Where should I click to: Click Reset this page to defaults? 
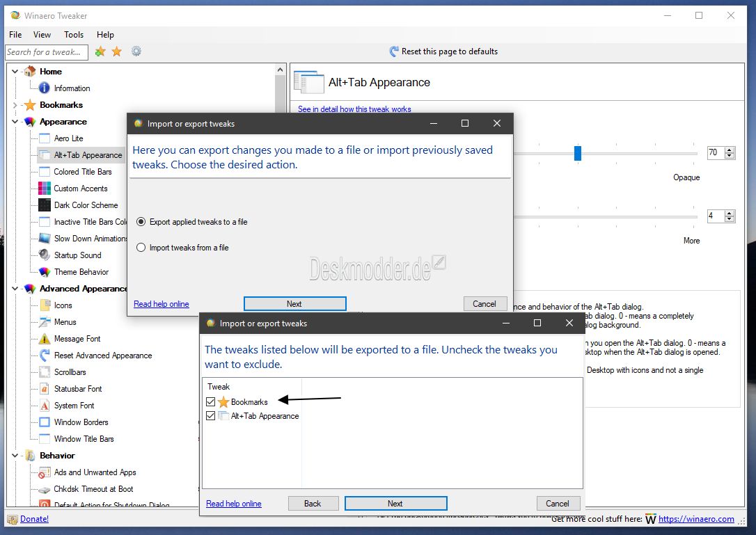pyautogui.click(x=443, y=51)
